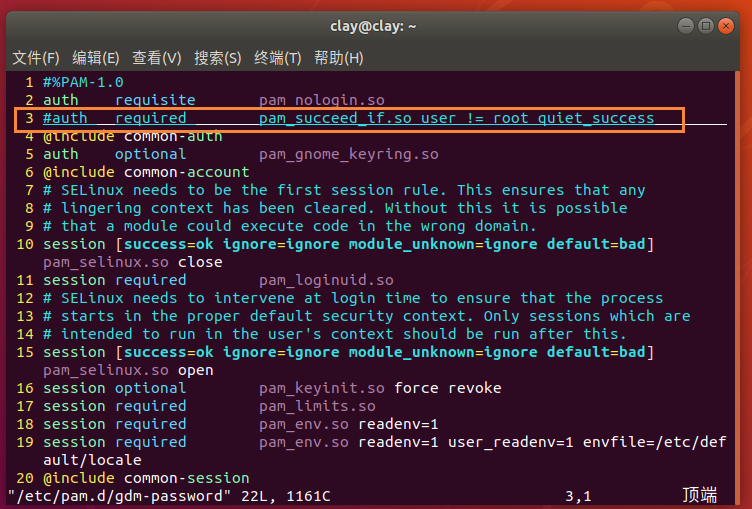Click the '顶端' status indicator

point(699,495)
